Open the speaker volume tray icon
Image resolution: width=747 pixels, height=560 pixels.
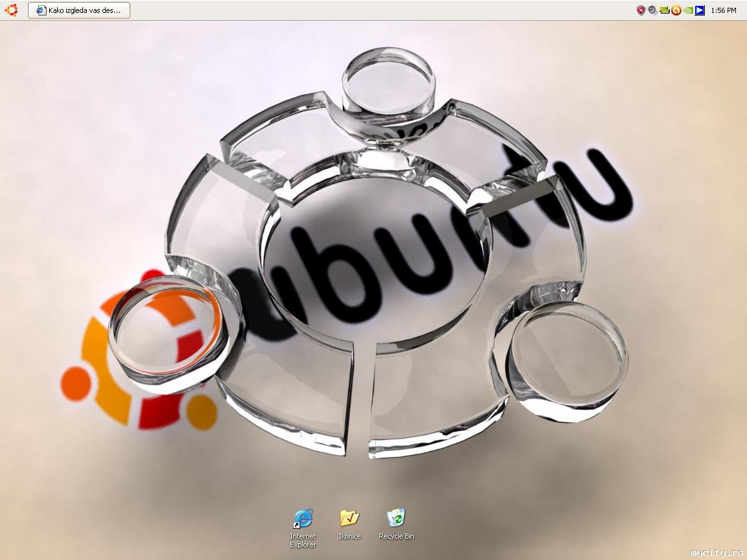652,10
